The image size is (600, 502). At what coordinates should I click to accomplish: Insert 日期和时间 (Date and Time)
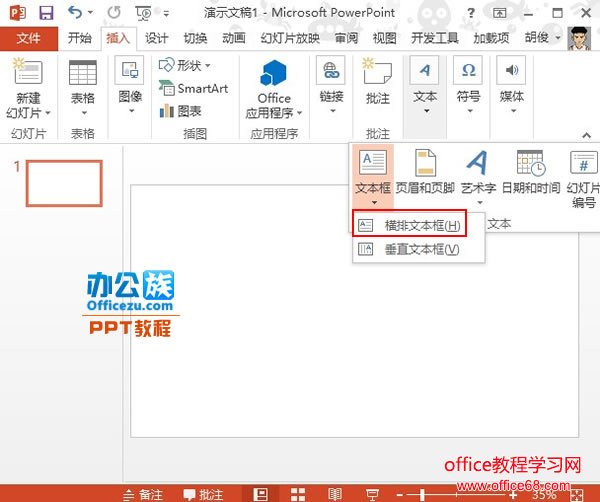point(531,172)
